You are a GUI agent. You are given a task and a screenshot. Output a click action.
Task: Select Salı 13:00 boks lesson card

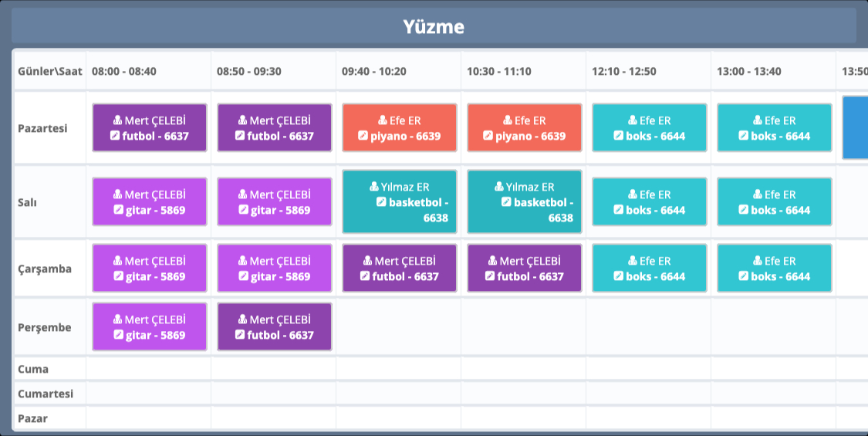(775, 202)
